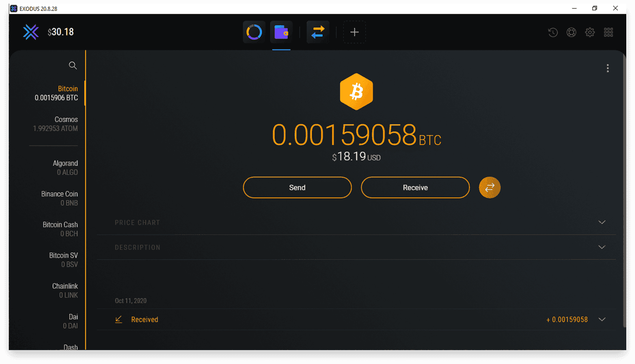This screenshot has width=635, height=364.
Task: Open the Help lifebuoy icon
Action: click(x=571, y=32)
